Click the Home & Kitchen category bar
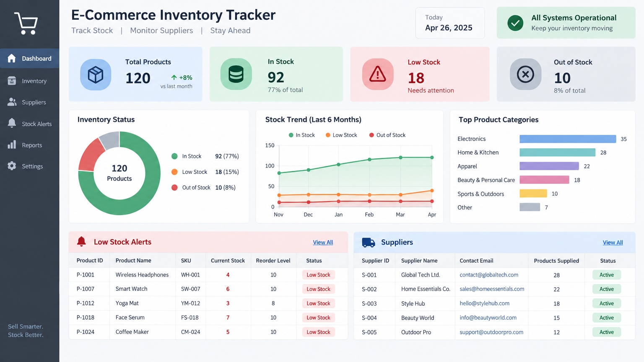 click(557, 153)
